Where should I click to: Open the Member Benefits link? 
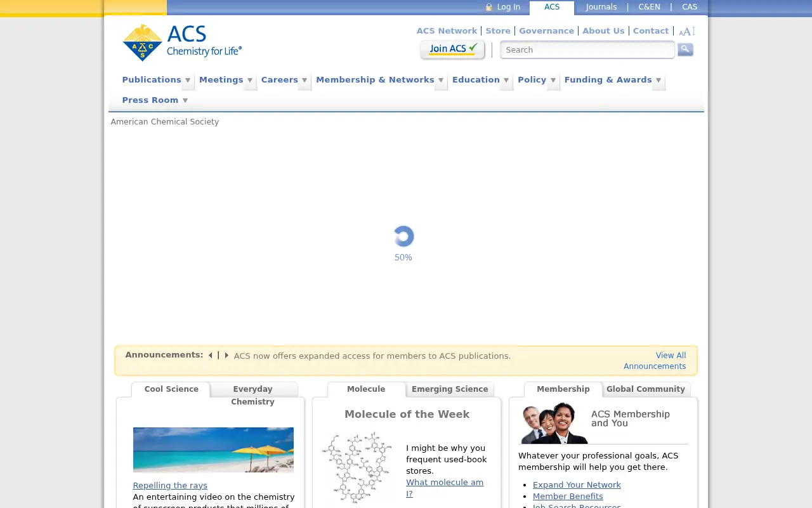(x=568, y=496)
